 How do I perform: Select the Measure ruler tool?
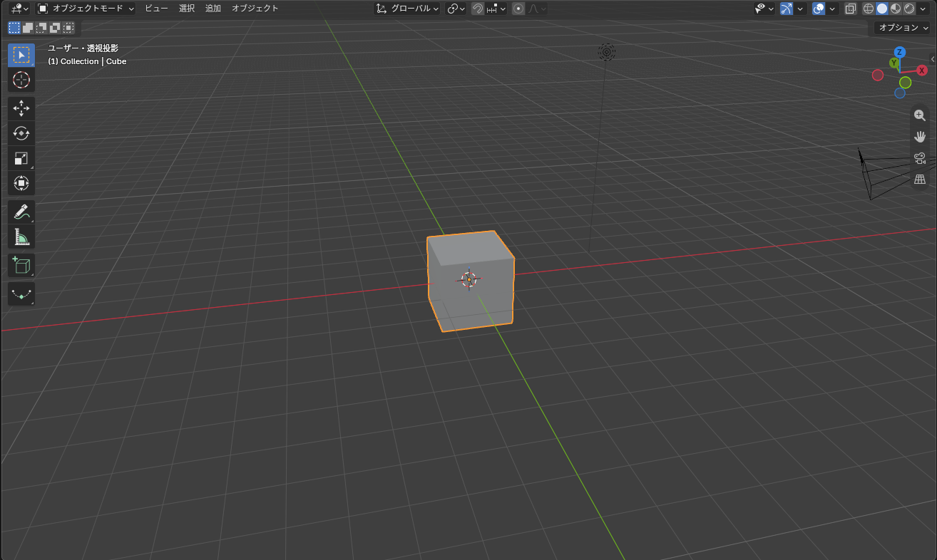click(21, 237)
